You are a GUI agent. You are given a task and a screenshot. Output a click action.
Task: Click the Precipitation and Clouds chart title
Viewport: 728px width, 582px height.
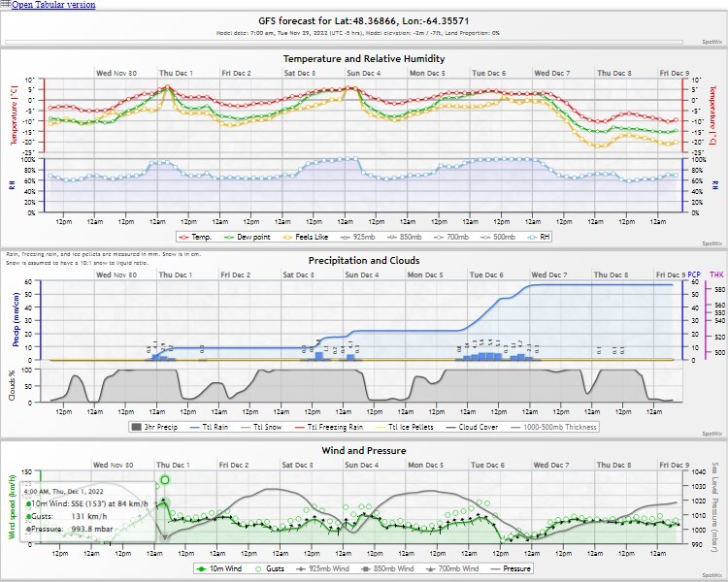click(364, 260)
